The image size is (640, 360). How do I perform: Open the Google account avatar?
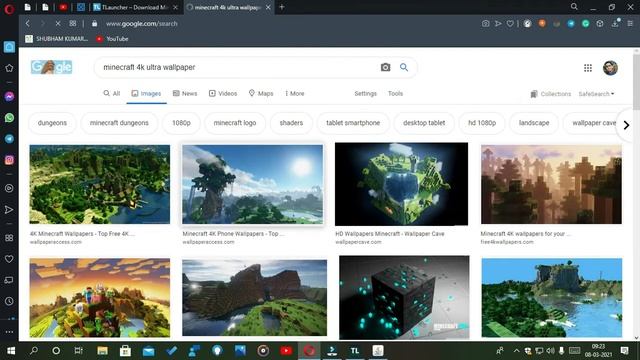pyautogui.click(x=610, y=68)
